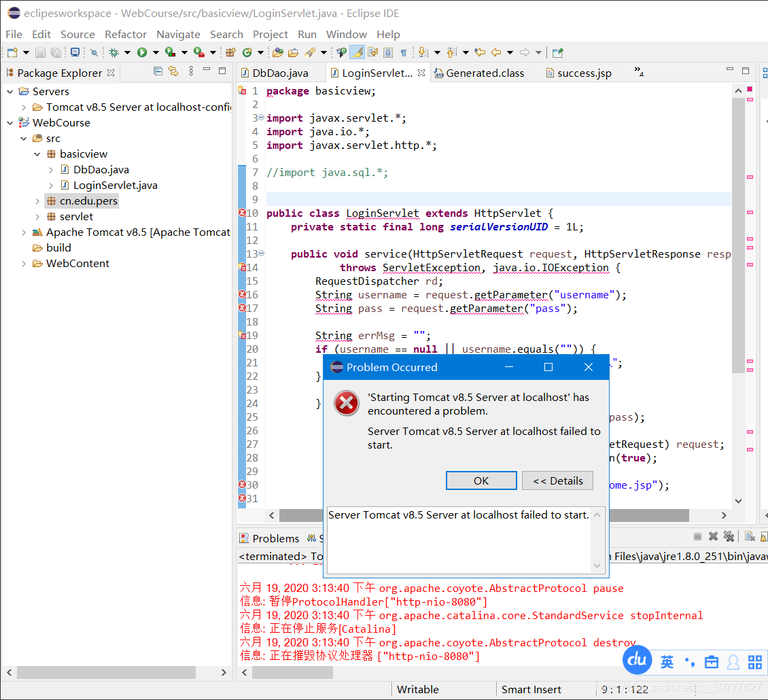Open the Navigate menu
768x700 pixels.
coord(178,34)
